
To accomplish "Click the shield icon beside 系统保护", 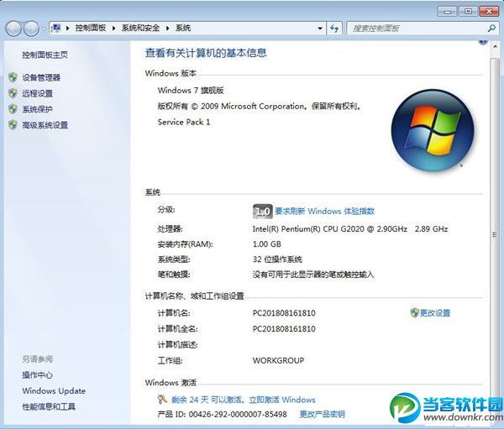I will coord(13,109).
